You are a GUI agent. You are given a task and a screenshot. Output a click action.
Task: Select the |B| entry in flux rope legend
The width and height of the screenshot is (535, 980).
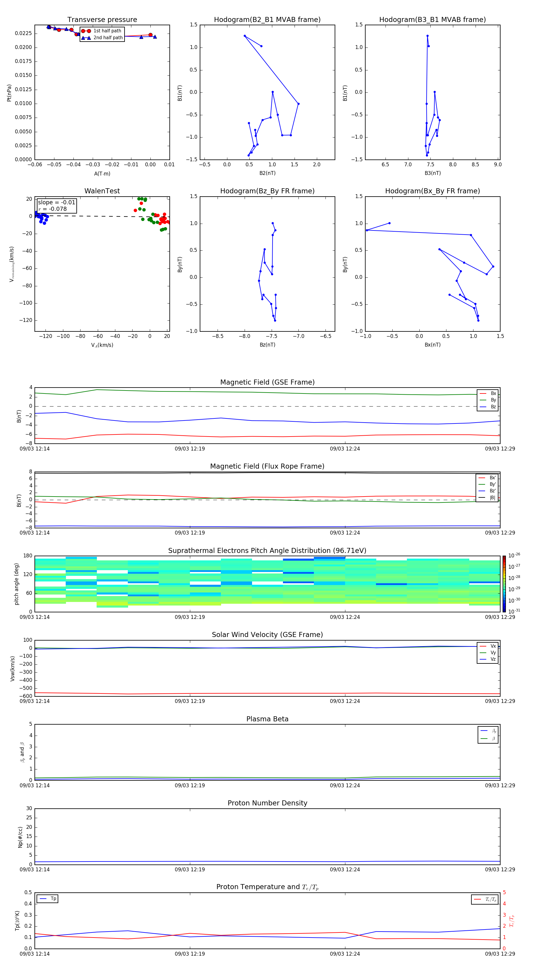pyautogui.click(x=487, y=498)
